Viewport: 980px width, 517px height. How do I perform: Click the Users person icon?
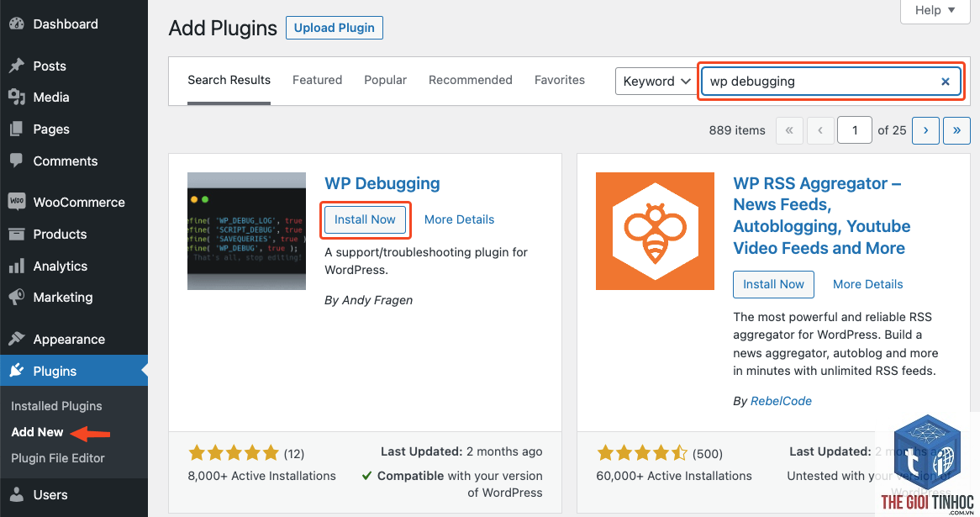17,494
